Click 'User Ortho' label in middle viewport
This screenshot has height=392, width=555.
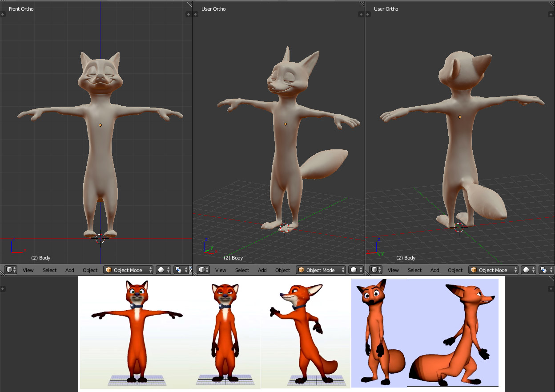pyautogui.click(x=213, y=9)
